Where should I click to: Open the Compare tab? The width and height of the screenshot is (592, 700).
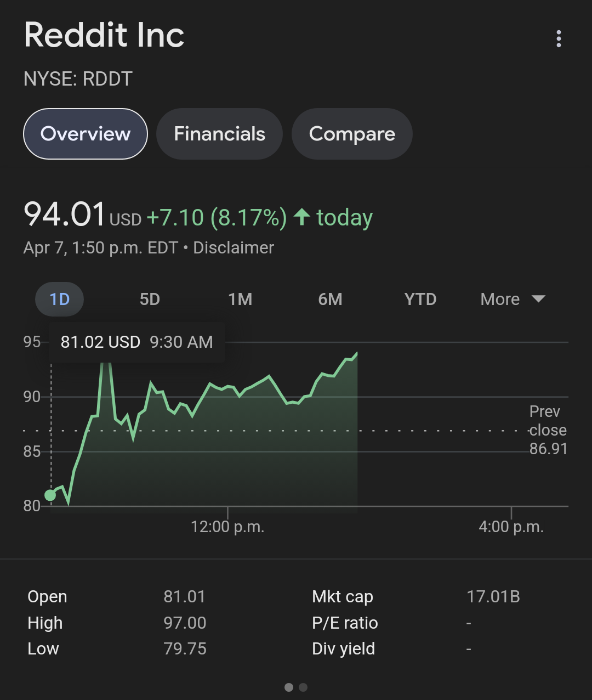coord(352,134)
